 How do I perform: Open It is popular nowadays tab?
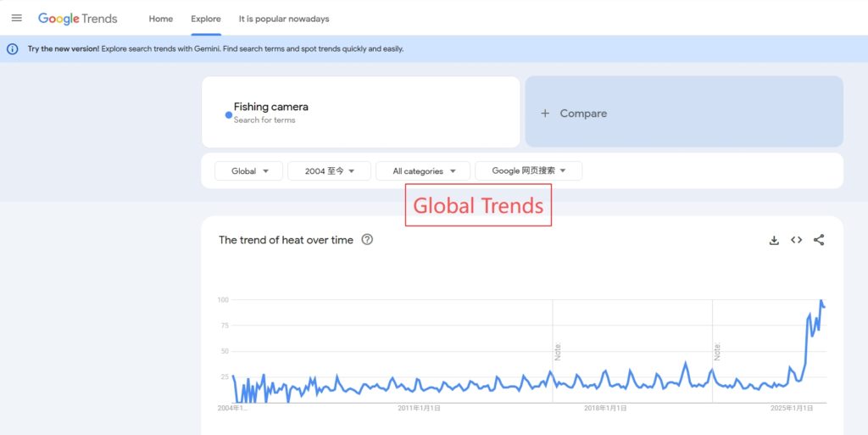click(x=284, y=19)
